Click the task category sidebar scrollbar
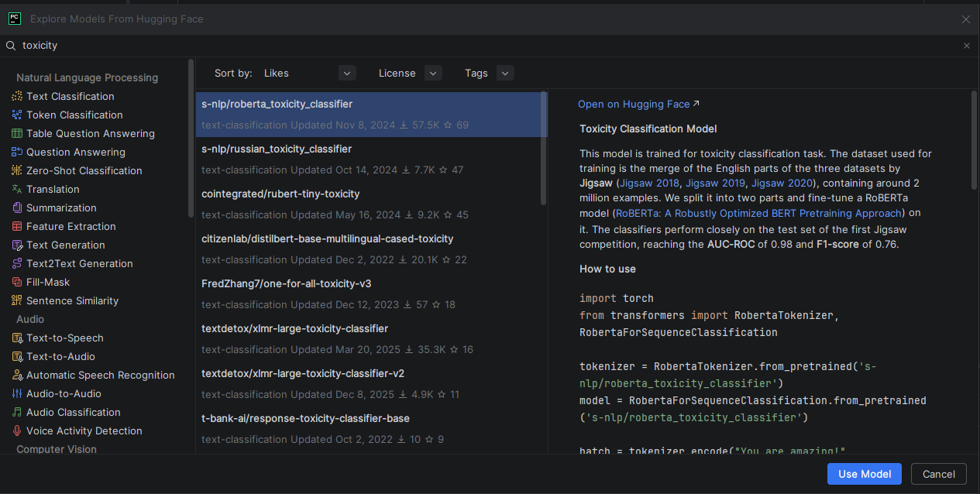The height and width of the screenshot is (494, 980). [191, 139]
